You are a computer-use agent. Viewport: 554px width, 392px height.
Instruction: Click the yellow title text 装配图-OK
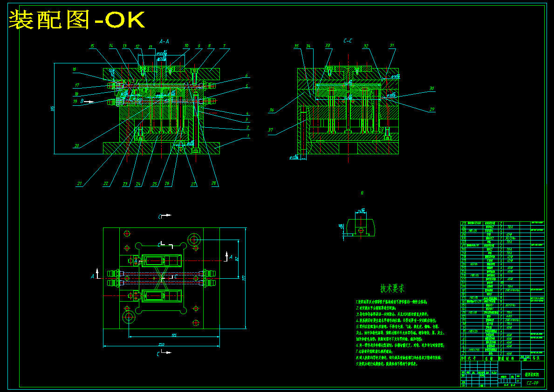[x=77, y=20]
